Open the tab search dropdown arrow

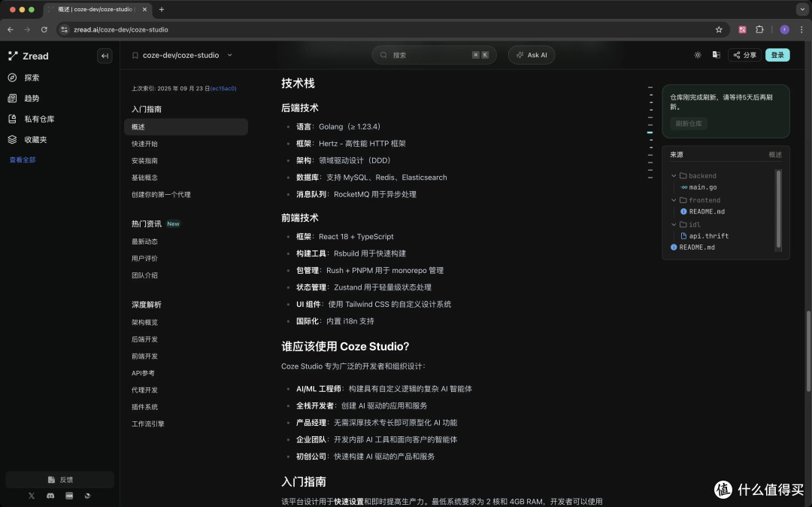click(802, 9)
